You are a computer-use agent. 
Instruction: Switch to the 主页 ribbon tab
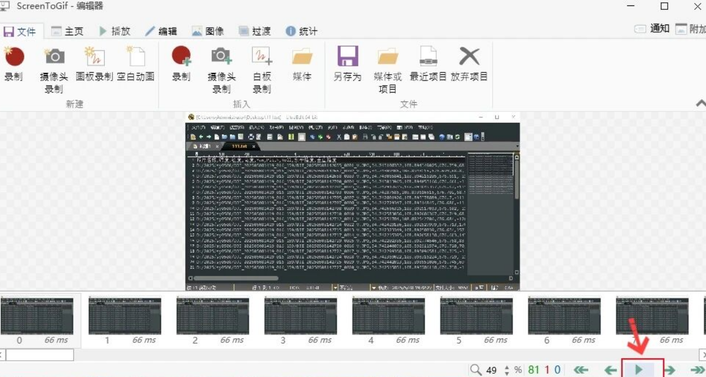point(67,31)
